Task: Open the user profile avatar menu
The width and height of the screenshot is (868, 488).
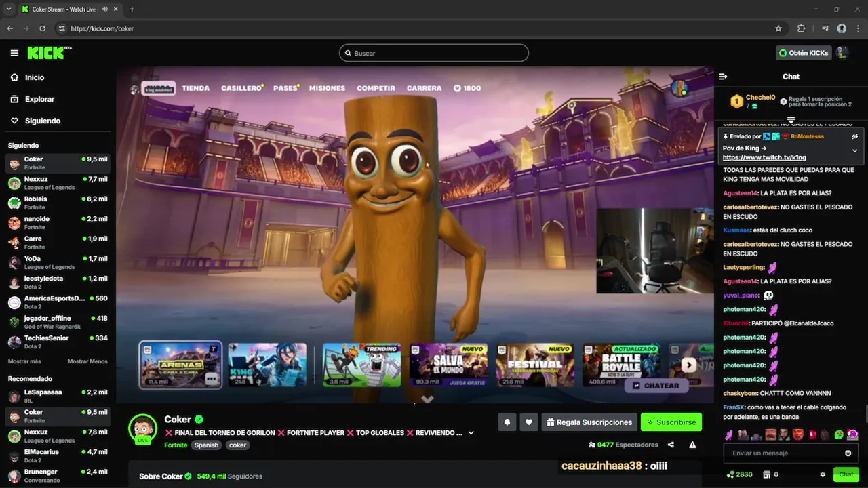Action: (x=842, y=53)
